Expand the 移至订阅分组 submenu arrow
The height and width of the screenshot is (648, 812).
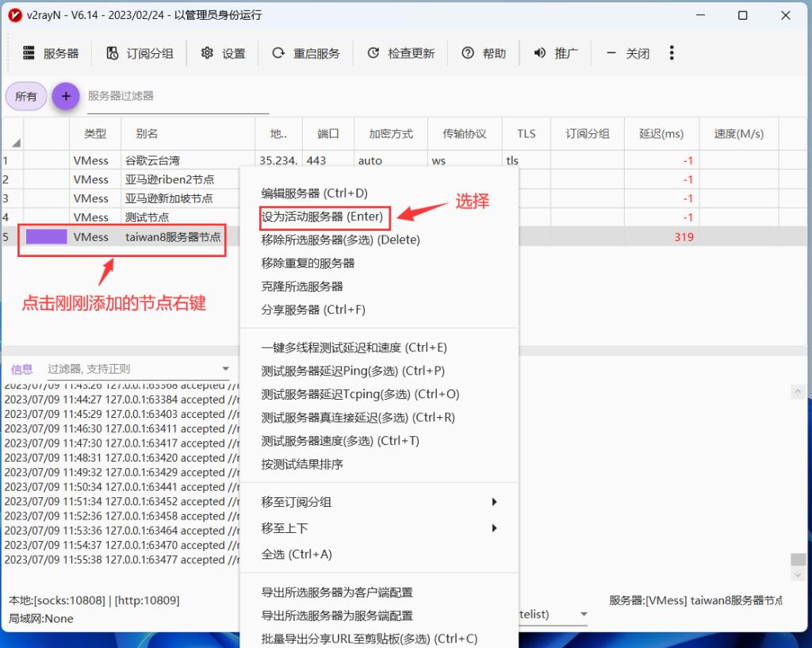click(x=494, y=502)
